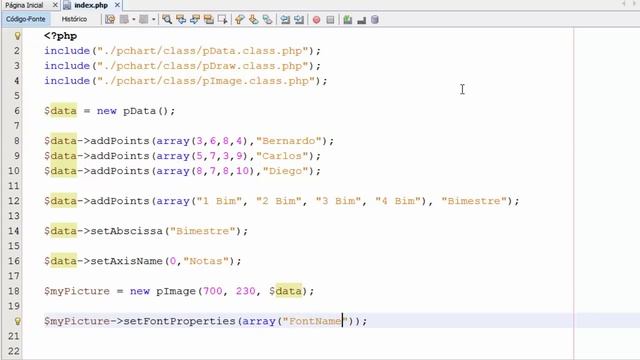640x360 pixels.
Task: Click Find Next Occurrence icon
Action: [x=195, y=19]
